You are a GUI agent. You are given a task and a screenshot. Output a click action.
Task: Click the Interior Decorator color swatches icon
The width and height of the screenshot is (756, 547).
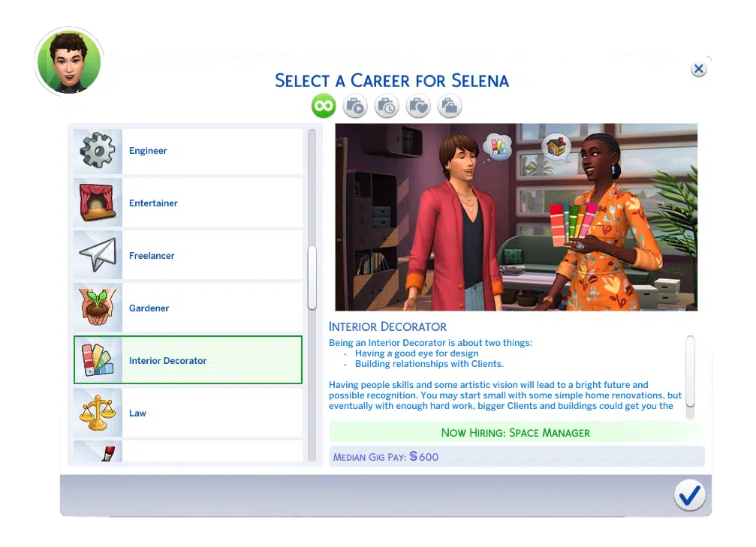[x=98, y=361]
